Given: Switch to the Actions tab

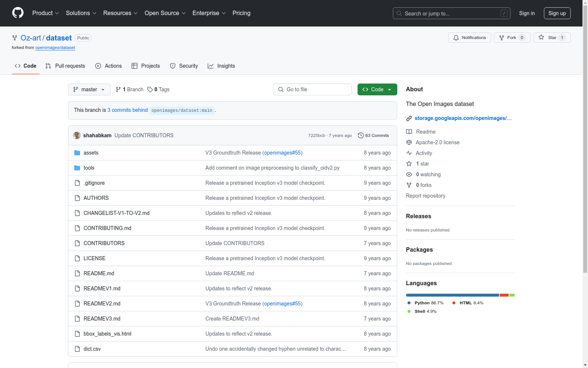Looking at the screenshot, I should coord(108,66).
